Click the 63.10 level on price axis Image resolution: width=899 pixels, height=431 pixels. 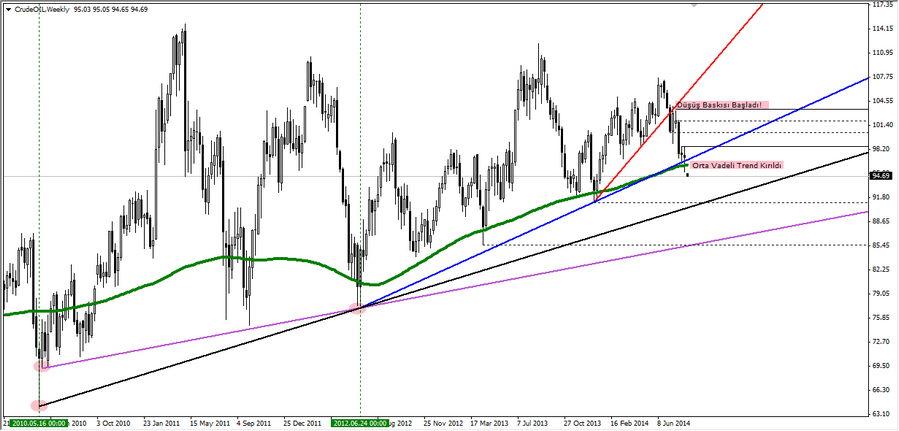pos(881,413)
